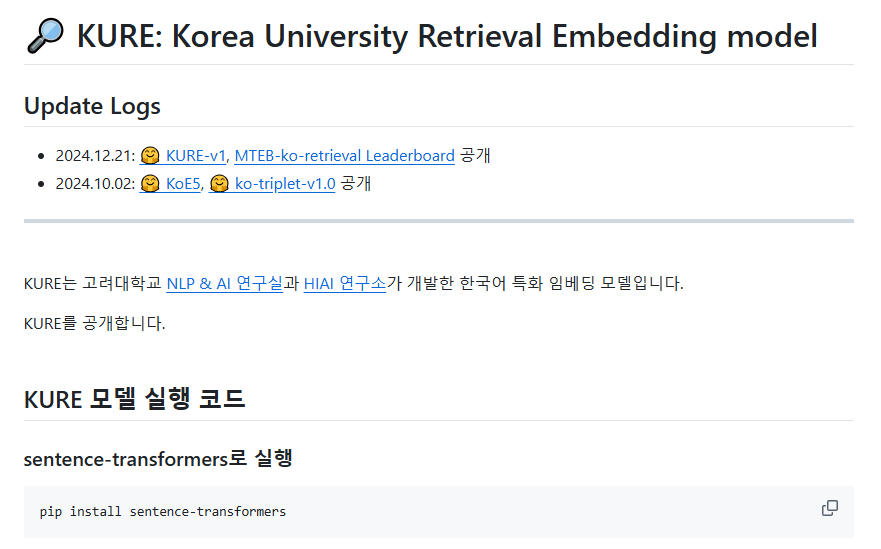Click the 2024.10.02 date entry
Screen dimensions: 881x549
[95, 184]
